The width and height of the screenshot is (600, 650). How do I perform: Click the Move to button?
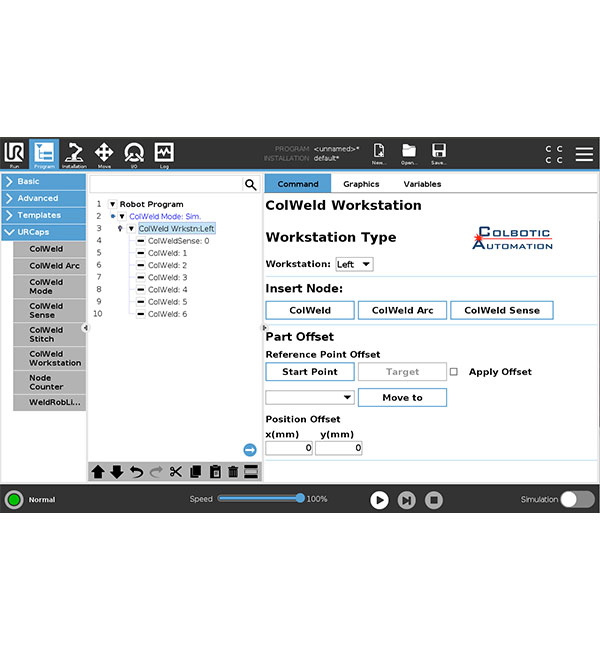click(x=402, y=398)
